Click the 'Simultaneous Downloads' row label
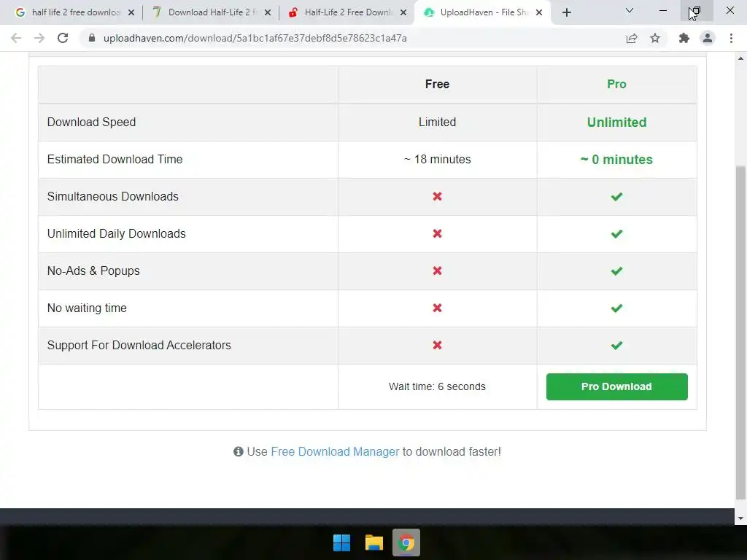747x560 pixels. point(113,197)
